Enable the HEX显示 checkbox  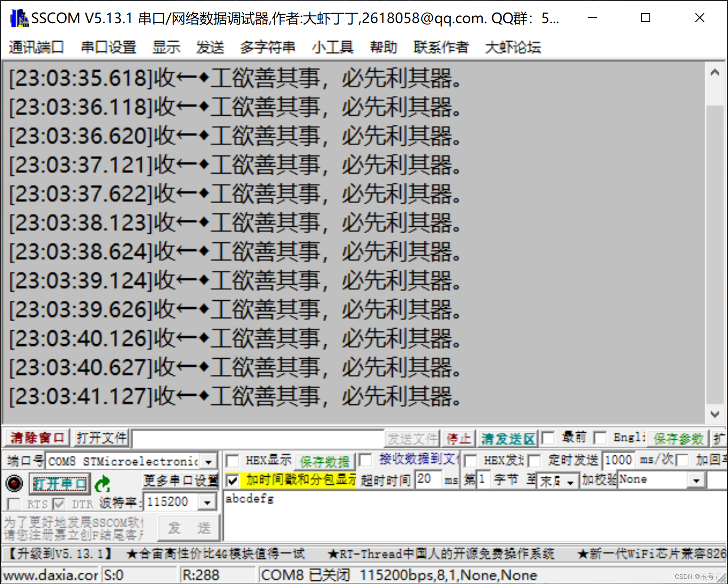(233, 461)
